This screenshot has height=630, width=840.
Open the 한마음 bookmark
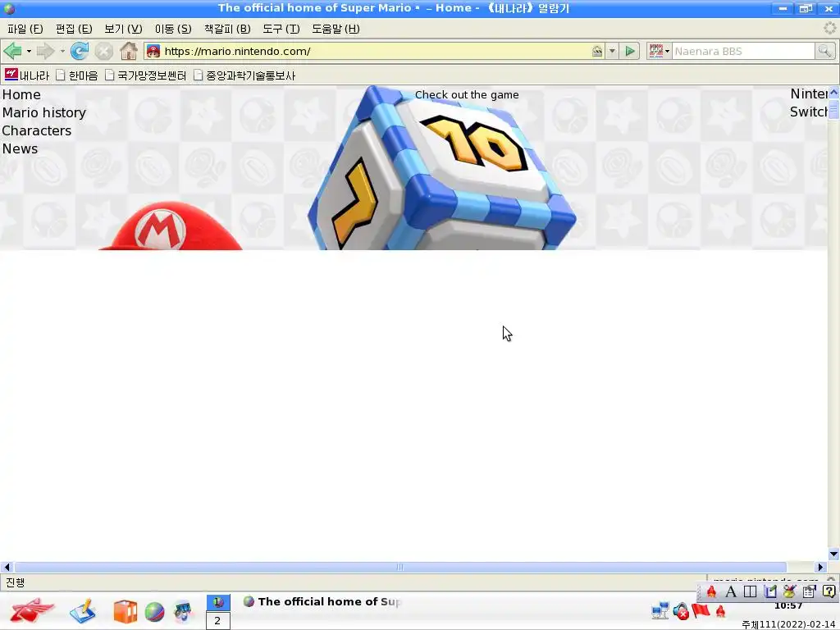pyautogui.click(x=76, y=75)
